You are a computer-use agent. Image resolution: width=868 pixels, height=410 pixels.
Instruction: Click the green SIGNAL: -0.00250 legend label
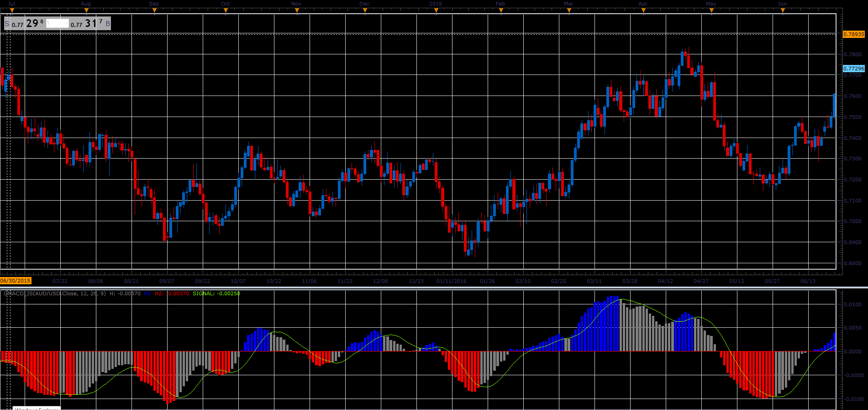point(216,293)
